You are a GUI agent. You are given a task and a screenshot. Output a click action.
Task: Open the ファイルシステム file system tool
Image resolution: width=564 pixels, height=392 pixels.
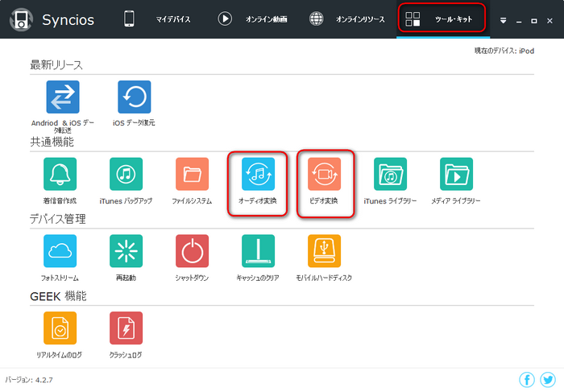[192, 174]
